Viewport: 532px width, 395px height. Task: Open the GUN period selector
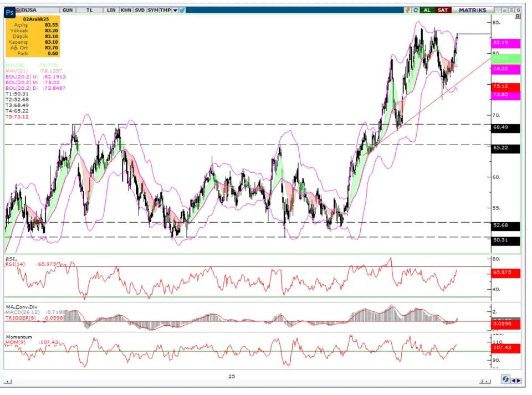pyautogui.click(x=68, y=10)
